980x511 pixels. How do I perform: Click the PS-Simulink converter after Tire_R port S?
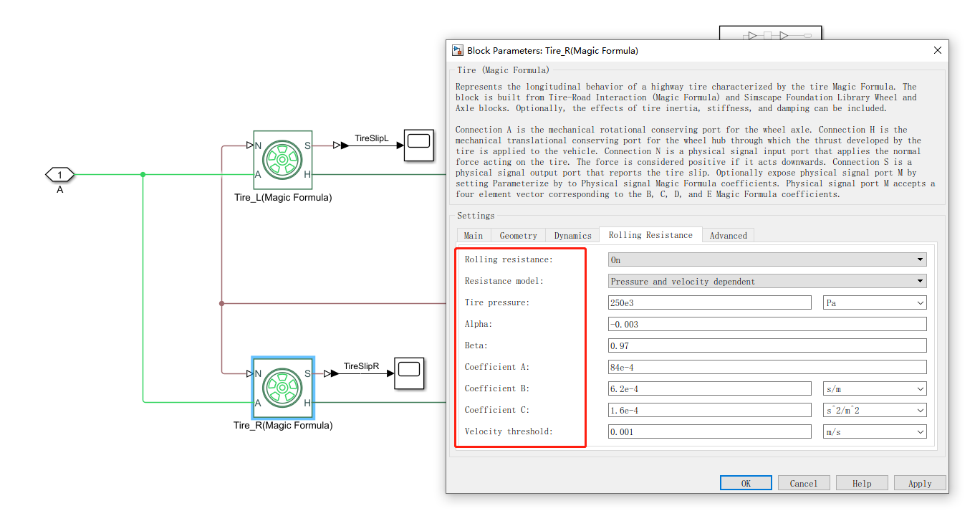click(331, 373)
